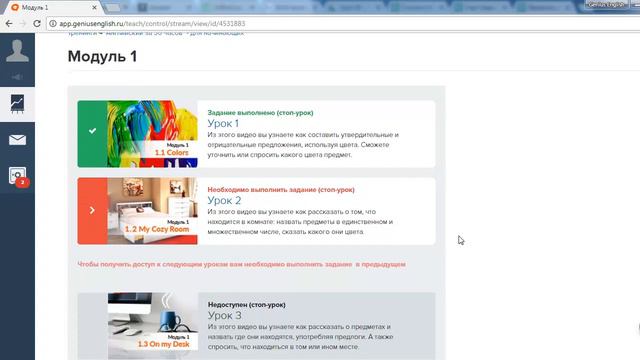The height and width of the screenshot is (360, 640).
Task: Select the Модуль 1 browser tab
Action: coord(52,7)
